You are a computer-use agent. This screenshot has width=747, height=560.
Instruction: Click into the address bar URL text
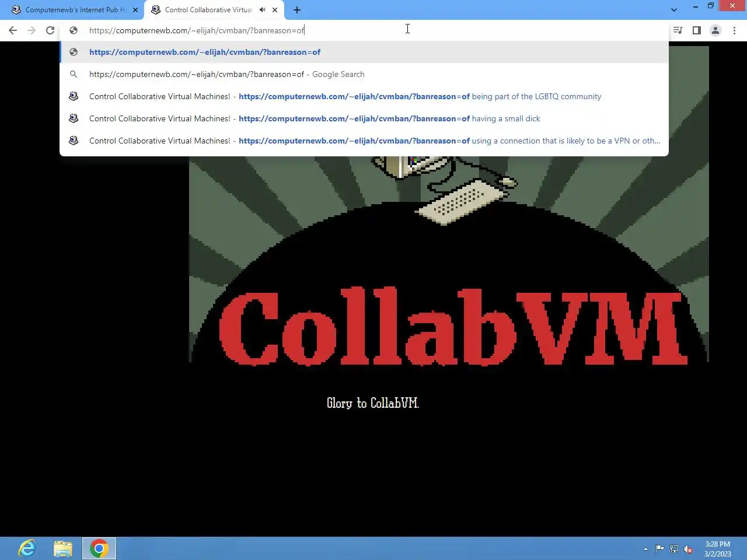tap(197, 30)
